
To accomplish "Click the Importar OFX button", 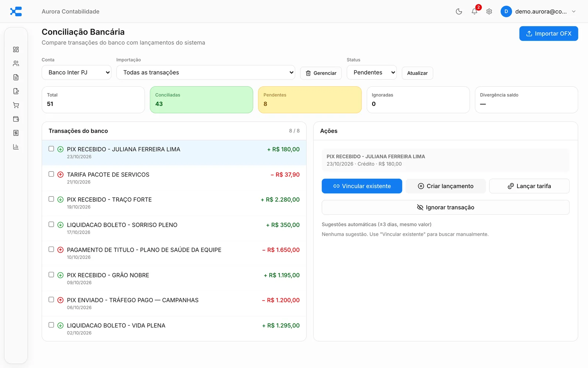I will coord(549,33).
